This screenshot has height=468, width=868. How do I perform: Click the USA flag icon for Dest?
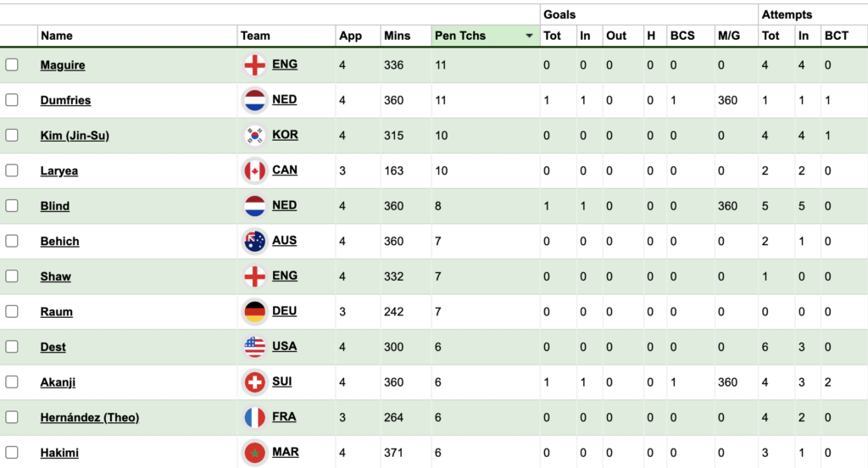(x=254, y=347)
